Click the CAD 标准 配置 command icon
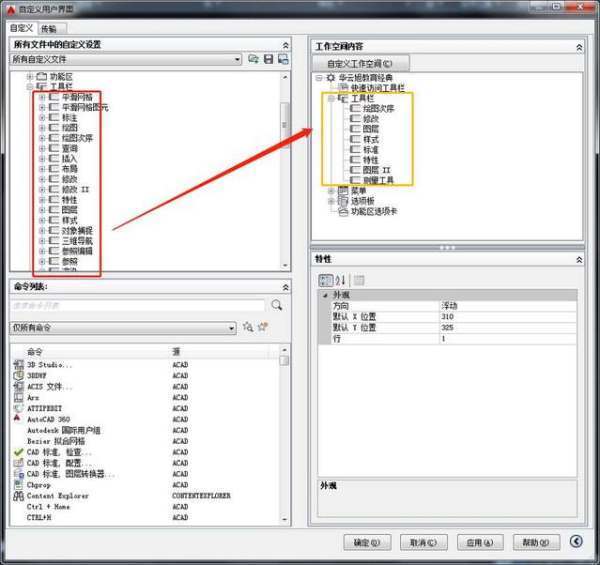 pyautogui.click(x=18, y=463)
